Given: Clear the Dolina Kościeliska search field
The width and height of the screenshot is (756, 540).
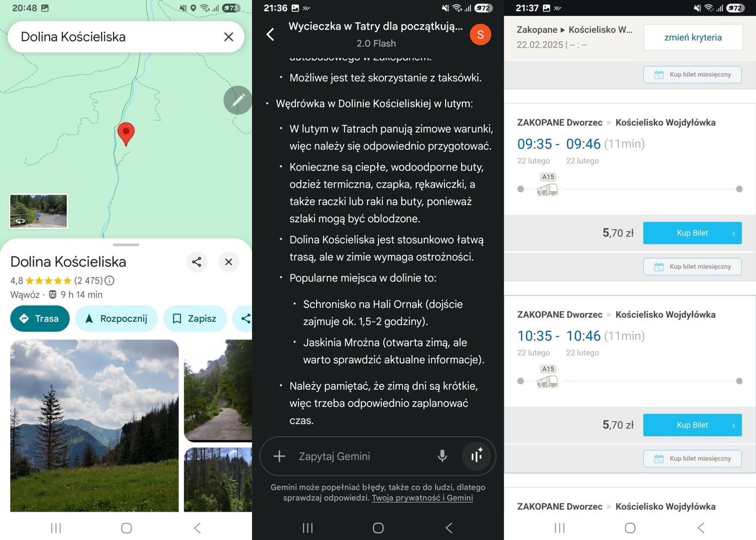Looking at the screenshot, I should tap(228, 37).
